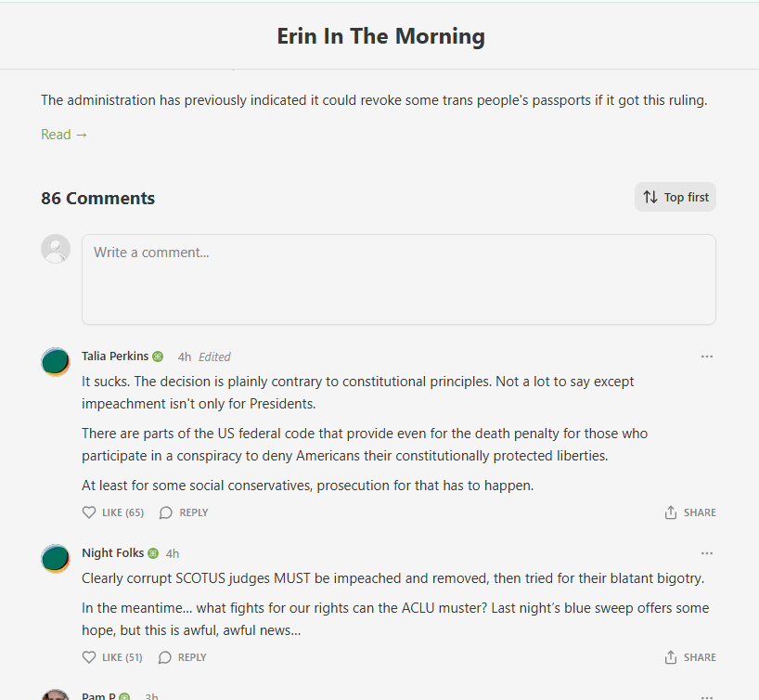The height and width of the screenshot is (700, 759).
Task: Click subscriber badge next to Talia Perkins
Action: tap(158, 356)
